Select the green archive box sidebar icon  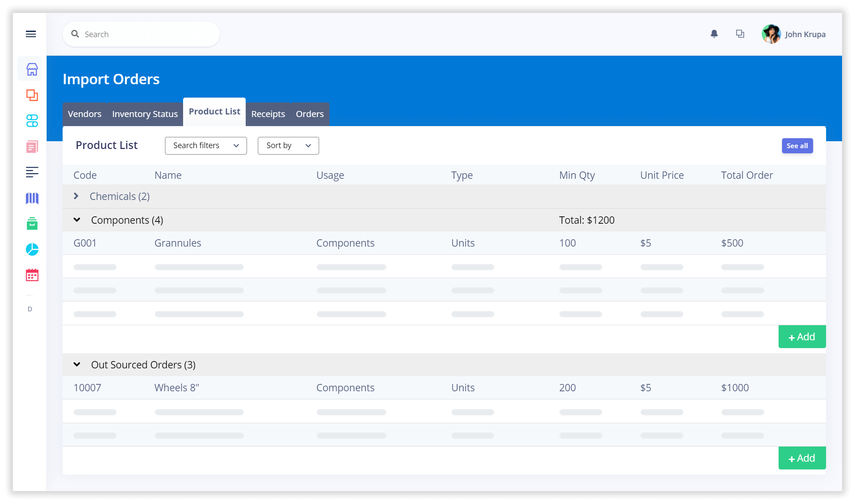(x=32, y=224)
